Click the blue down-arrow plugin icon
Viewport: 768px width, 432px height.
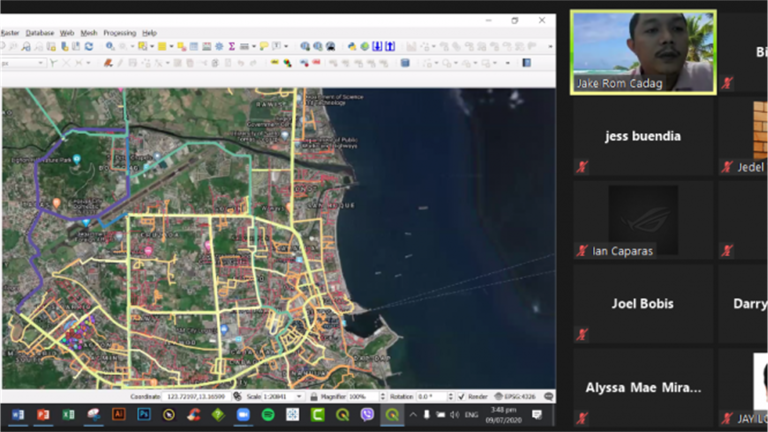click(x=377, y=46)
